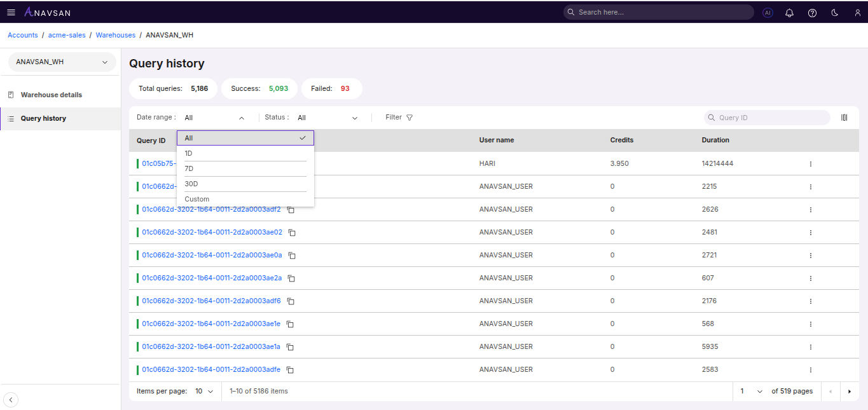This screenshot has height=410, width=868.
Task: Change items per page dropdown
Action: (204, 392)
